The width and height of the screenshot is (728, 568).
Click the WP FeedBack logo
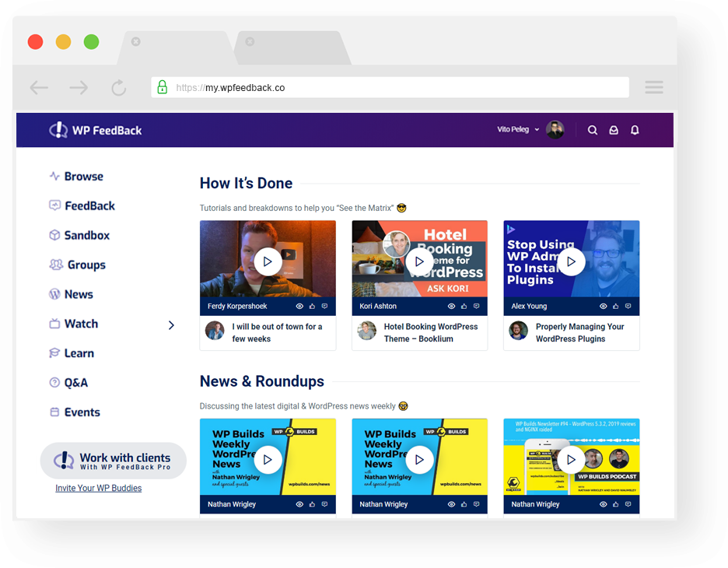95,130
